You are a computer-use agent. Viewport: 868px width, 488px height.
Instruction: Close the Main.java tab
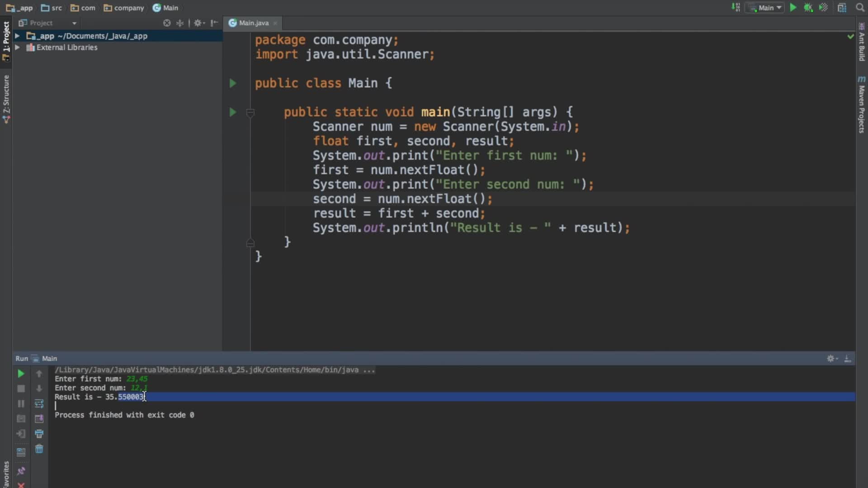click(275, 23)
